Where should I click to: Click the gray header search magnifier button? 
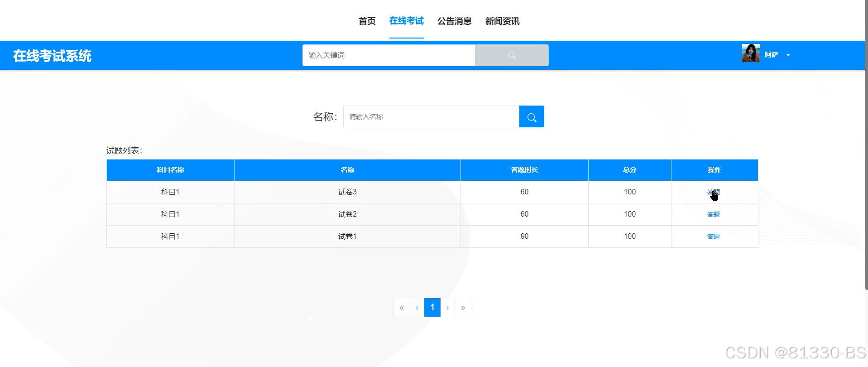click(512, 55)
